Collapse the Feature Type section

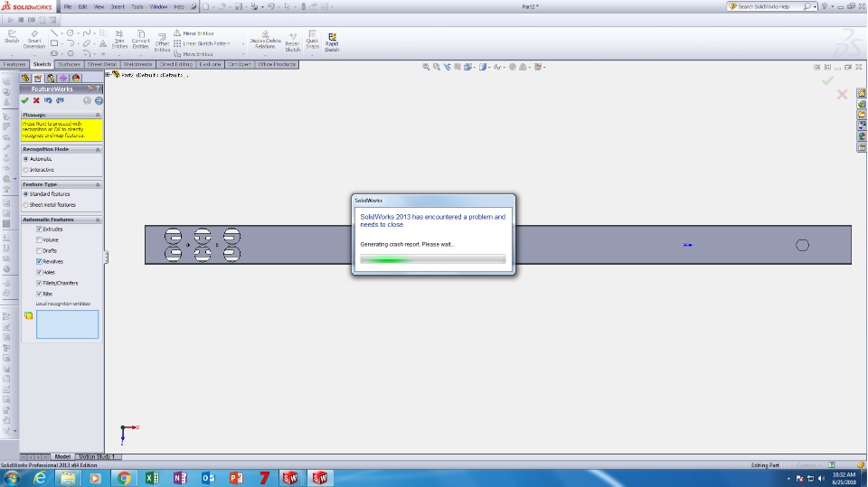[x=98, y=185]
